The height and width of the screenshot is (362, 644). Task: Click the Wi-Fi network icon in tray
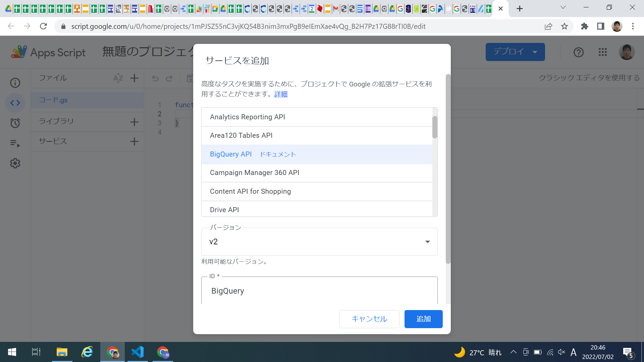[550, 352]
